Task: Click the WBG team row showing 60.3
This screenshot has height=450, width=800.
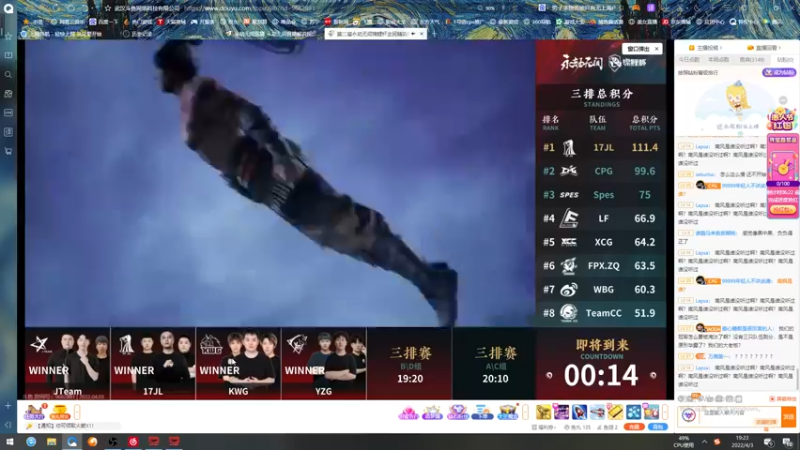Action: pos(601,289)
